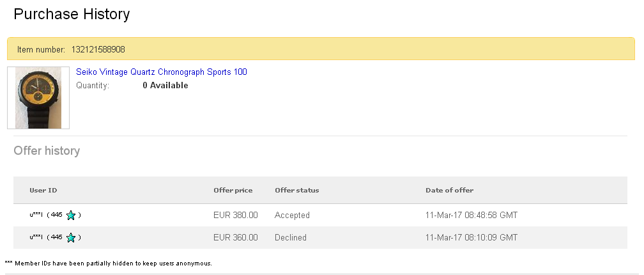This screenshot has height=275, width=644.
Task: Click the feedback star in the Declined offer row
Action: click(71, 238)
